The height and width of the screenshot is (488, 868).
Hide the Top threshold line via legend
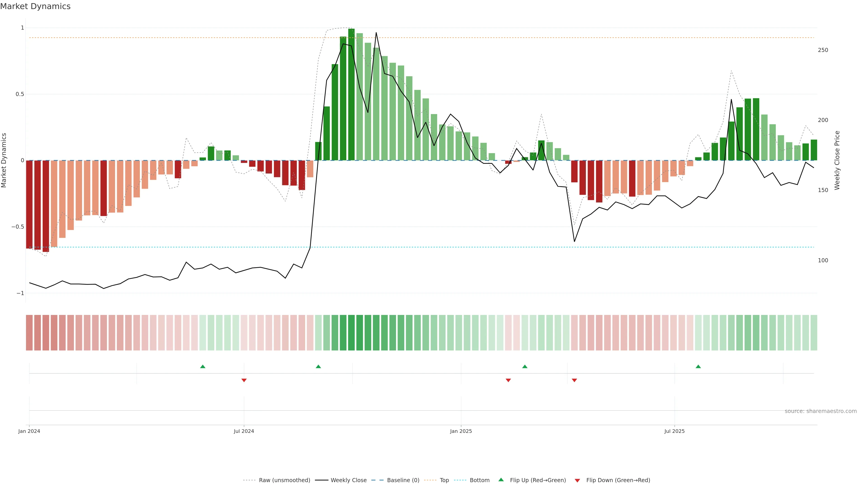(444, 480)
